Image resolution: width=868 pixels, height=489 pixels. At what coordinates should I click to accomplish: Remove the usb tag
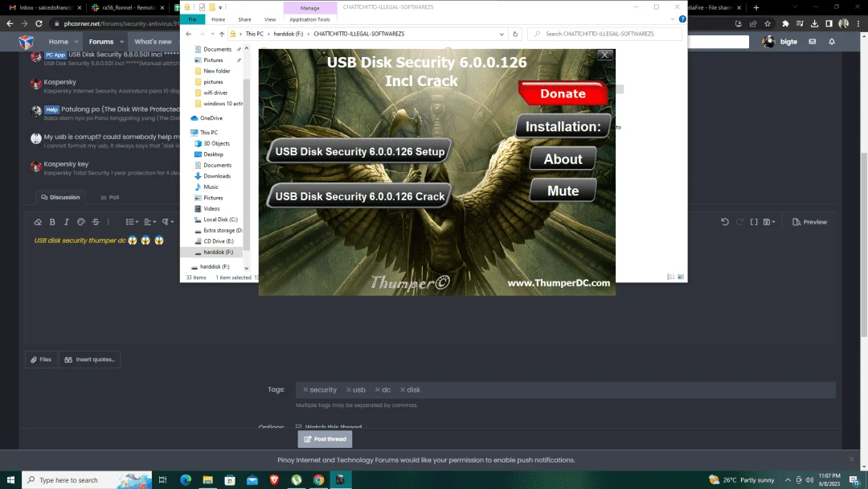point(349,390)
